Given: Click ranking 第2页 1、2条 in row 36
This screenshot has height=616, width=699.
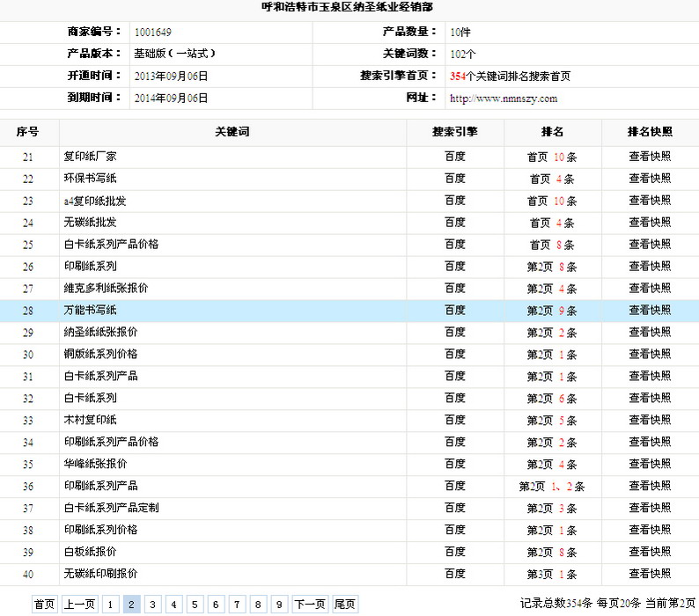Looking at the screenshot, I should (x=552, y=487).
